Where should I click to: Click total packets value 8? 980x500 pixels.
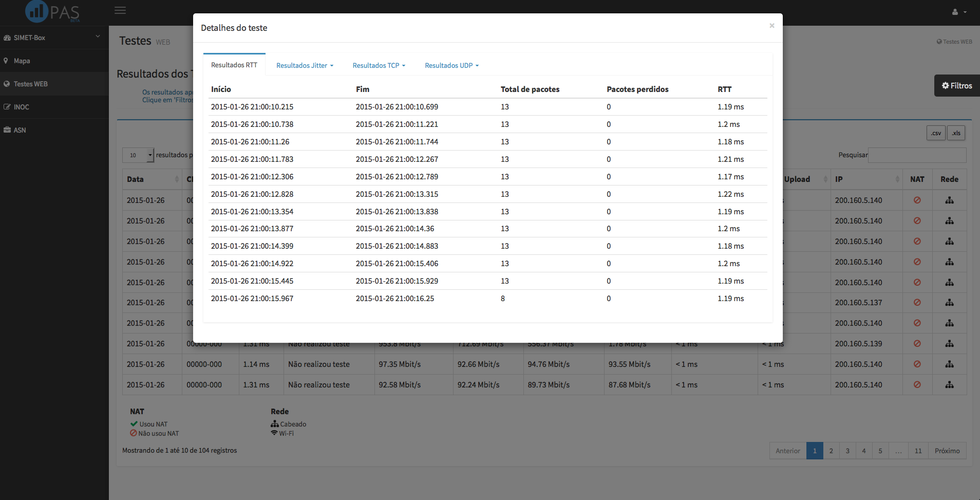pos(503,299)
